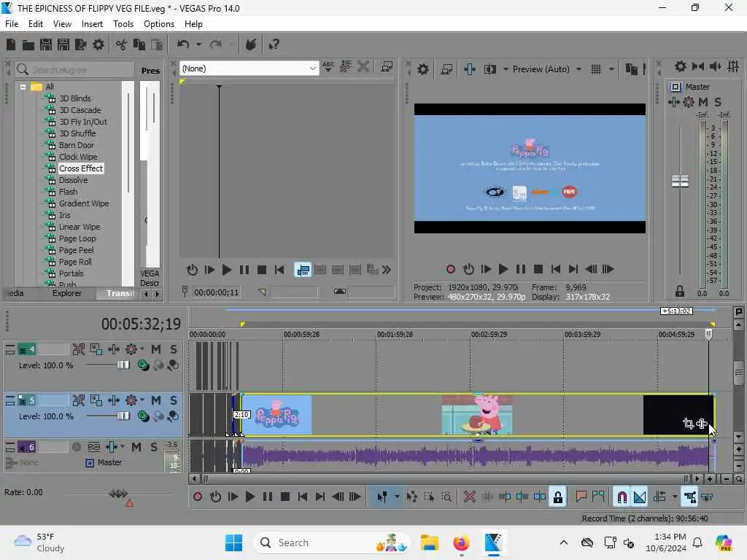The width and height of the screenshot is (747, 560).
Task: Mute the Master bus with M
Action: 703,102
